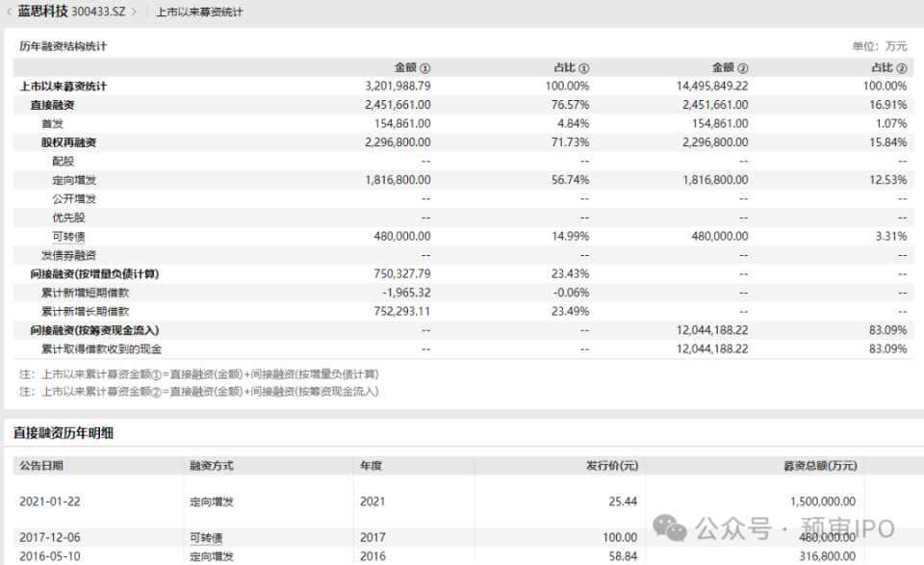Click the percentage 56.74%

coord(571,180)
